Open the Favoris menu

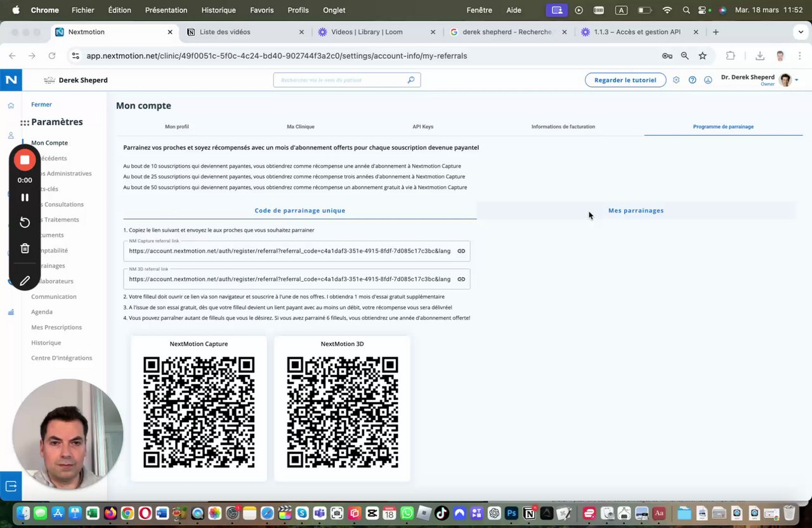(262, 10)
